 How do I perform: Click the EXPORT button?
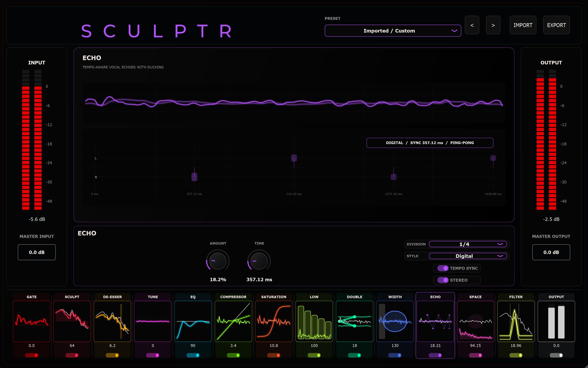coord(556,25)
